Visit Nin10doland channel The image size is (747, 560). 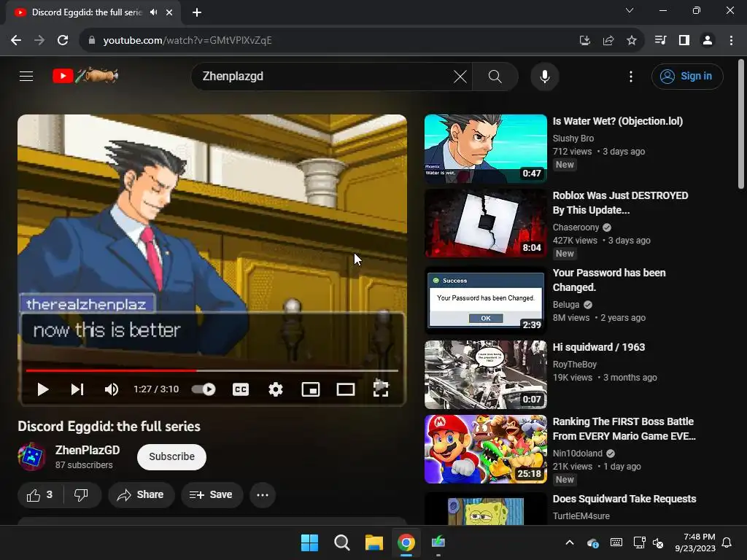(578, 454)
